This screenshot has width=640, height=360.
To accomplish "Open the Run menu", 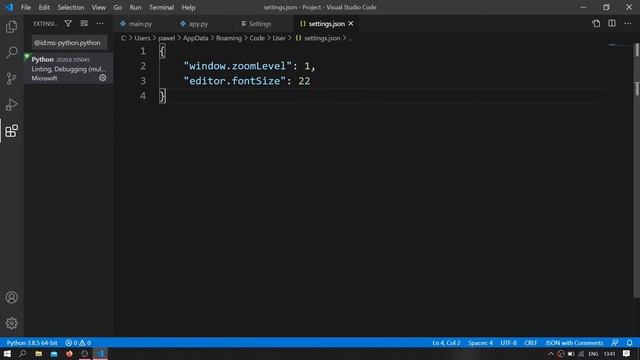I will (135, 7).
